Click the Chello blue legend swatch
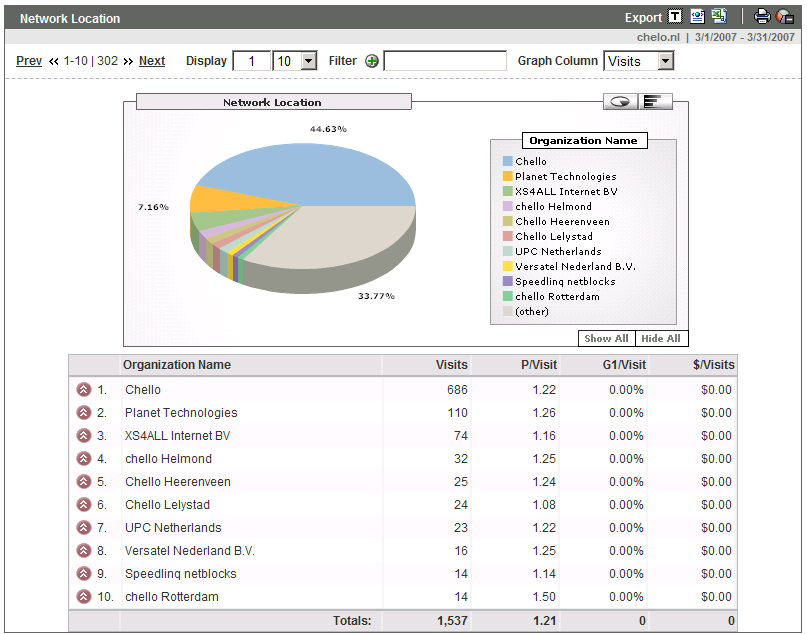The height and width of the screenshot is (634, 807). tap(507, 161)
